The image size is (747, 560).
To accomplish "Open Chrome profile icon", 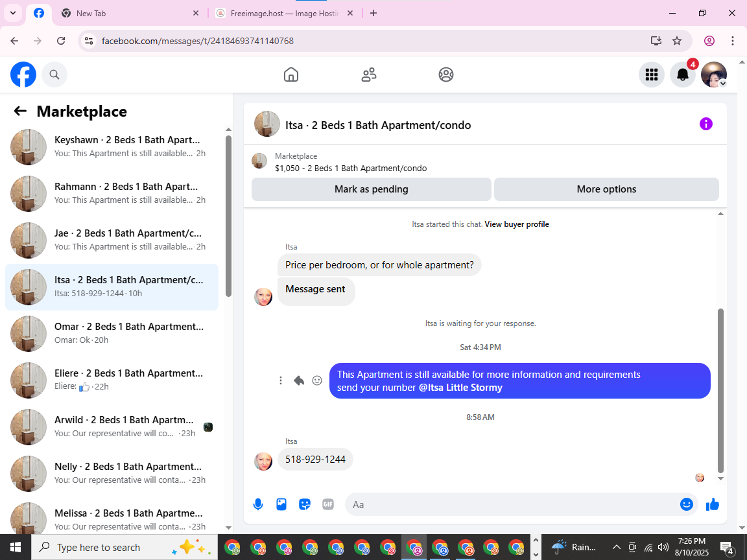I will coord(709,41).
